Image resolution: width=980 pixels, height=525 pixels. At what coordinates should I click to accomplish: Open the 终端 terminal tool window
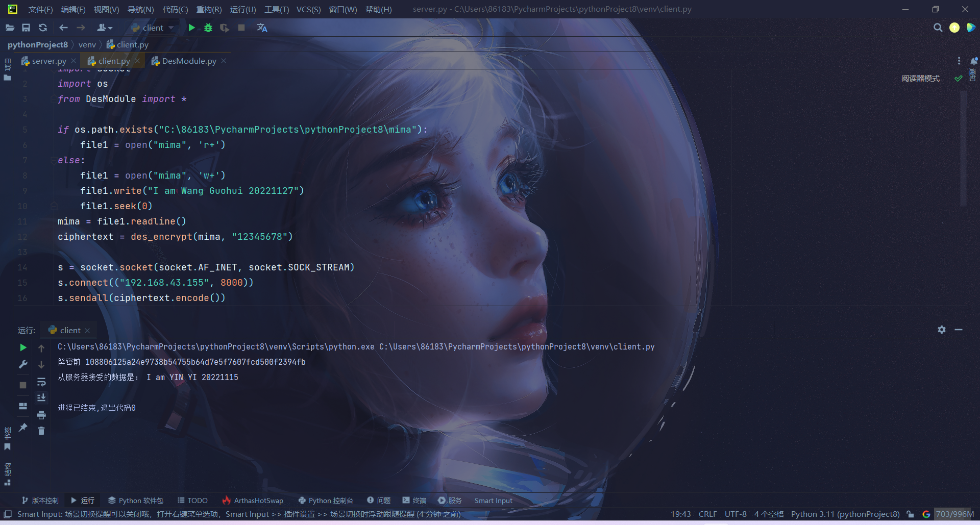point(414,501)
